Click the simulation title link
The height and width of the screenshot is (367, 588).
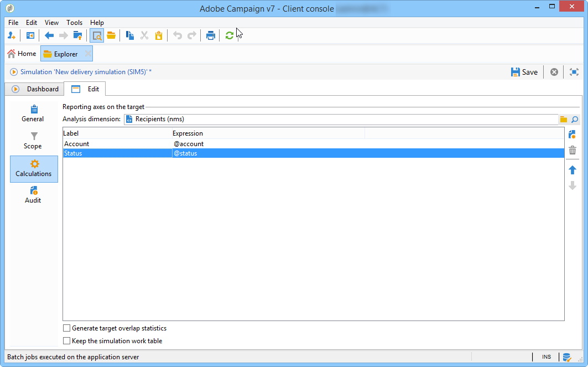point(86,71)
